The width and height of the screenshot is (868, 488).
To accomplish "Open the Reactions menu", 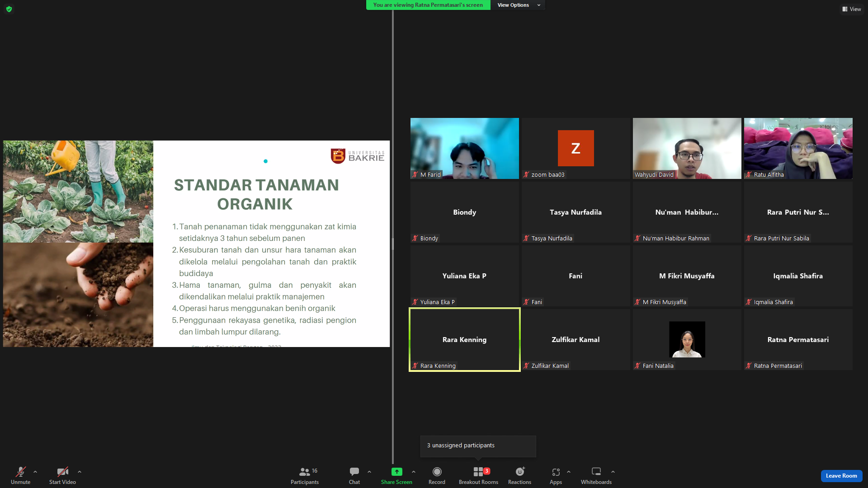I will (520, 475).
